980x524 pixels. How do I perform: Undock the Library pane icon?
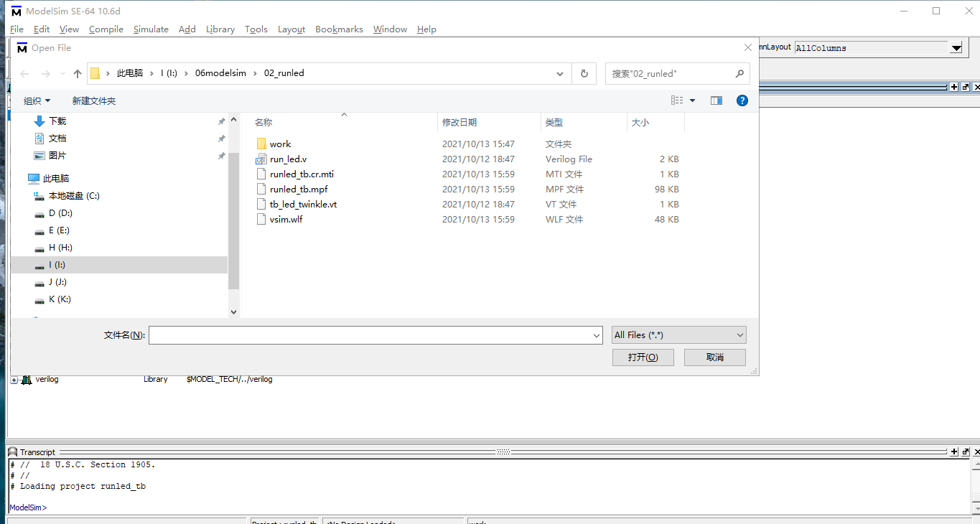(966, 87)
